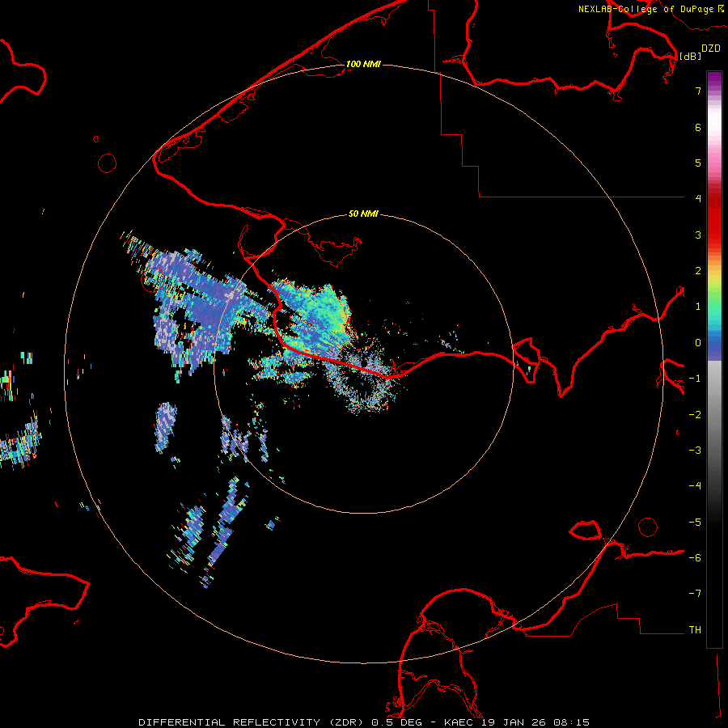Click the Differential Reflectivity title caption at bottom
The image size is (728, 728).
point(364,722)
